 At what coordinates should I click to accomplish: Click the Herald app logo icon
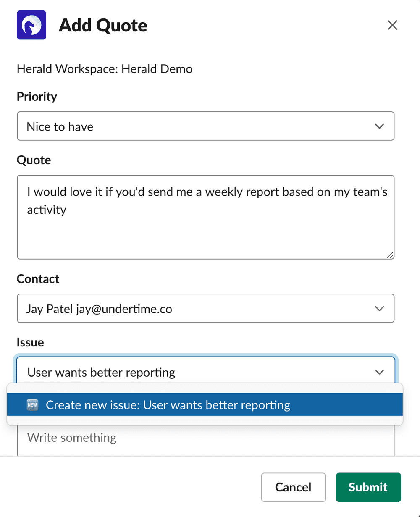31,25
